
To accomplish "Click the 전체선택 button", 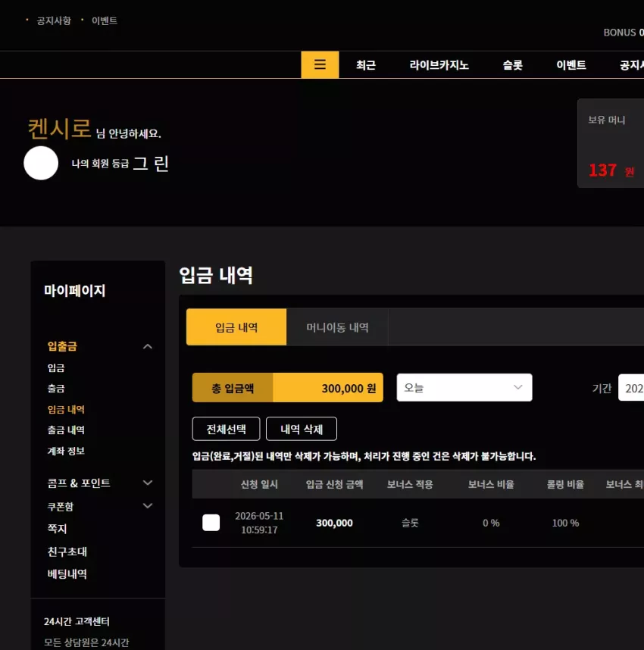I will [227, 429].
